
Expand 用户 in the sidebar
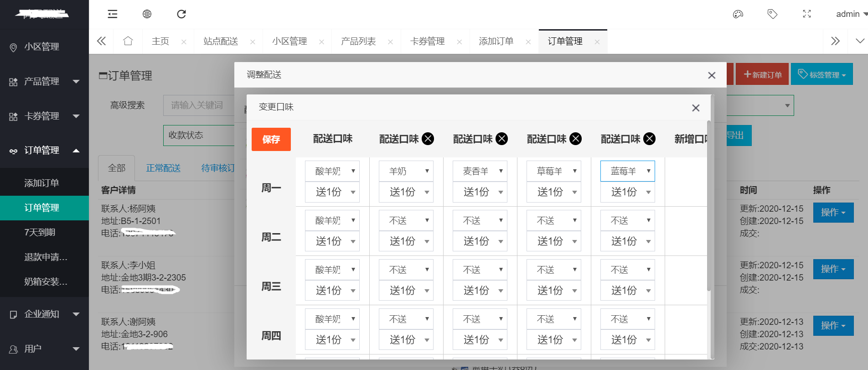(44, 349)
